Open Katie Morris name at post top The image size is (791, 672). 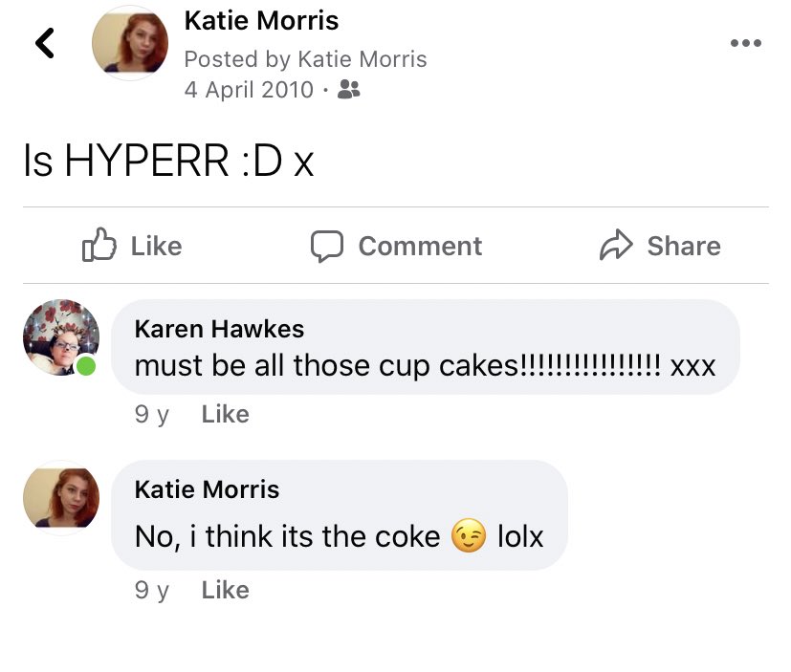(261, 21)
